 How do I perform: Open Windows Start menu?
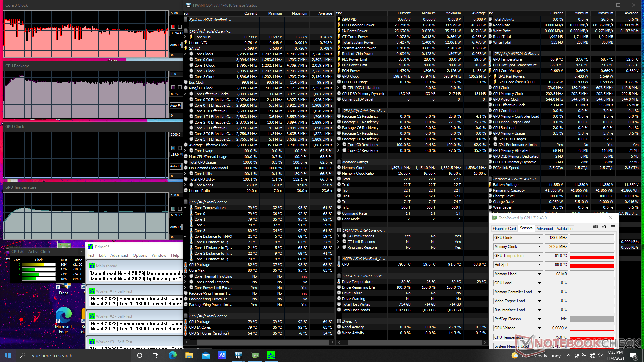tap(8, 355)
